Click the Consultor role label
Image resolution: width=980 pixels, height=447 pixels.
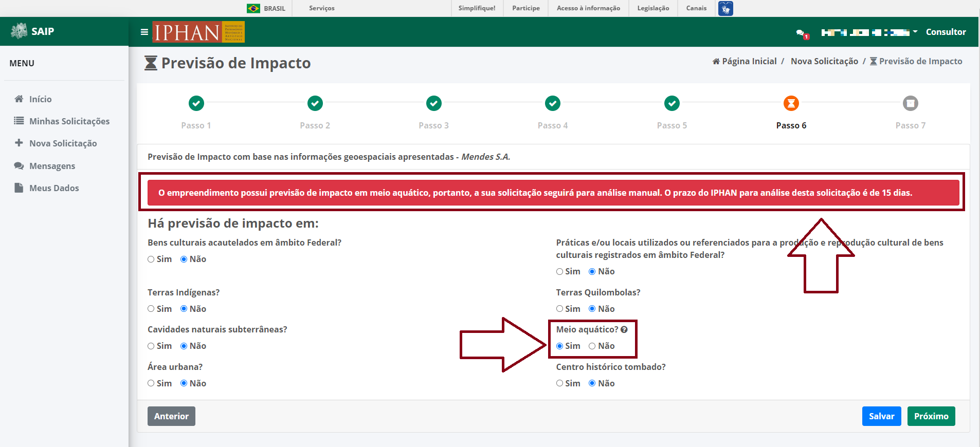point(946,32)
